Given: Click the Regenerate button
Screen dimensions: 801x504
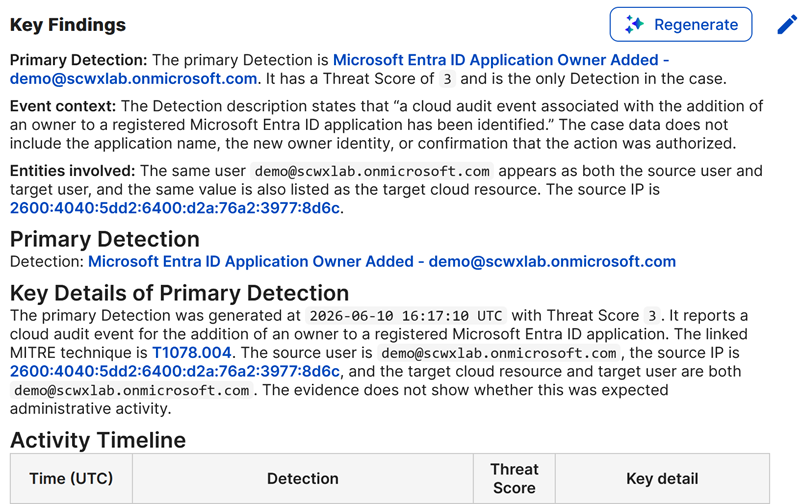Looking at the screenshot, I should (x=680, y=25).
